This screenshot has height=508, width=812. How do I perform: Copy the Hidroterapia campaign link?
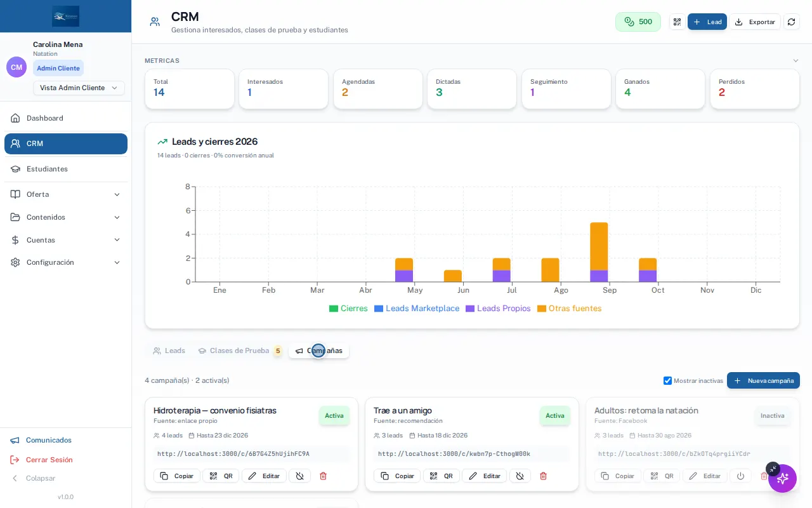coord(177,476)
